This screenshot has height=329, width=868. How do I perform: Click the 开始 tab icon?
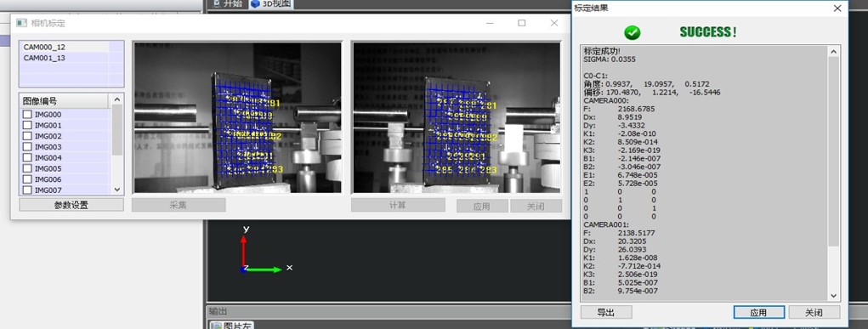[x=217, y=3]
